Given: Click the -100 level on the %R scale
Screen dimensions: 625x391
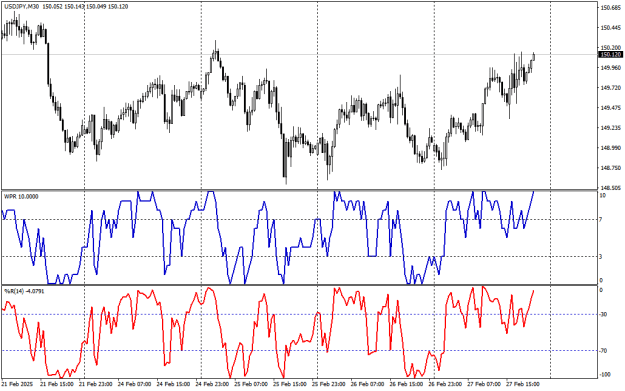Looking at the screenshot, I should pos(604,375).
